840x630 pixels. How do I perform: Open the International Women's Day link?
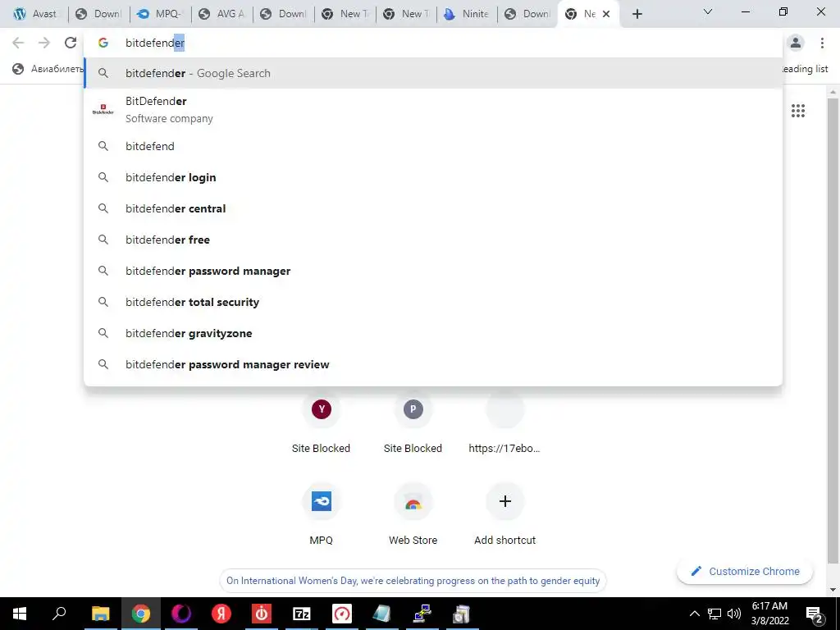pos(413,581)
